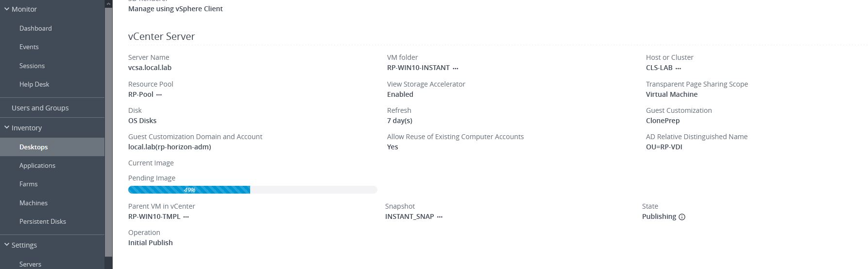Show full RP-Pool path via ellipsis

click(x=159, y=95)
